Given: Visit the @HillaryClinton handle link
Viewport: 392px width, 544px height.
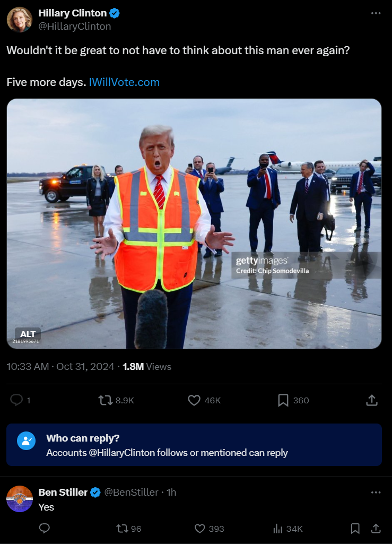Looking at the screenshot, I should (75, 27).
